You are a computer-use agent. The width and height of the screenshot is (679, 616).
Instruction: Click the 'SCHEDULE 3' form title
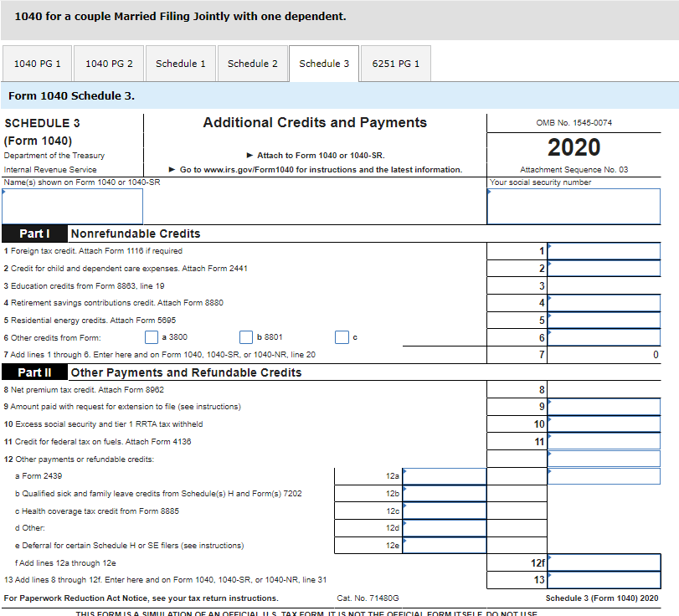tap(42, 123)
